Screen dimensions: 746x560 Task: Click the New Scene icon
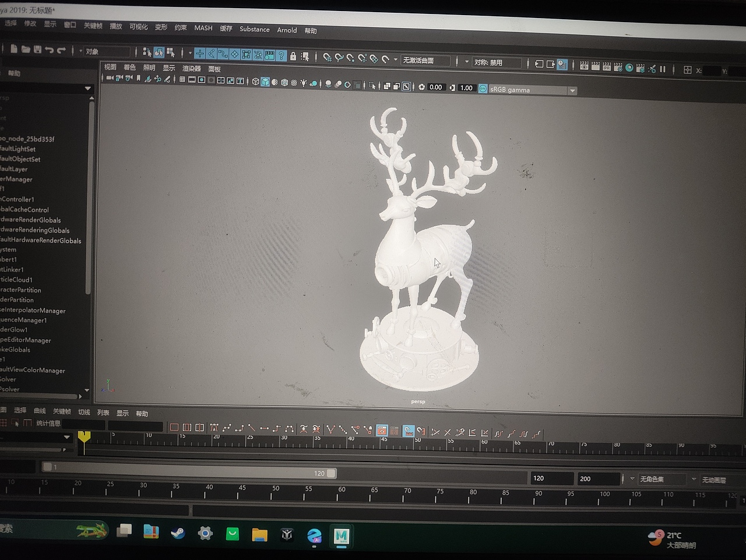13,50
